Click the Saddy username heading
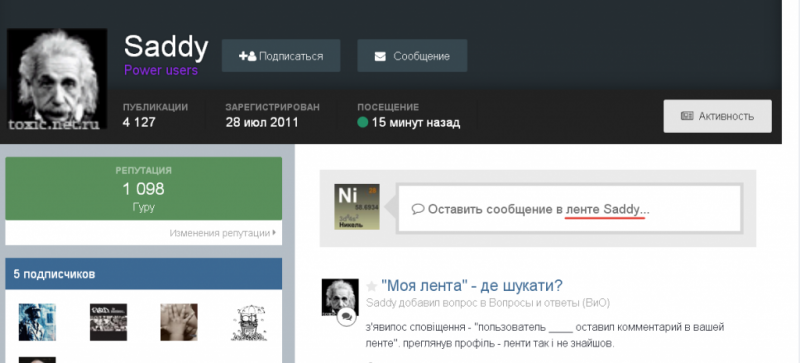Image resolution: width=800 pixels, height=363 pixels. click(x=166, y=46)
